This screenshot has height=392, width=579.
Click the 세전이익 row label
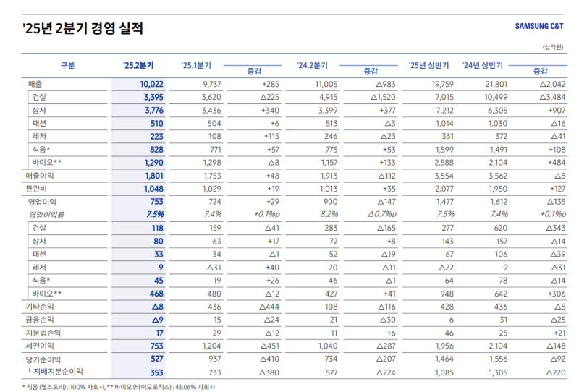40,346
